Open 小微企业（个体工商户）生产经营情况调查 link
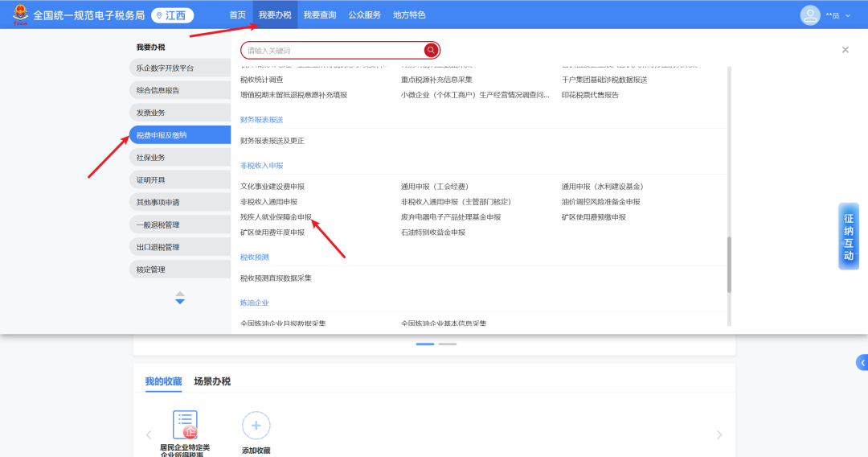868x457 pixels. tap(475, 95)
